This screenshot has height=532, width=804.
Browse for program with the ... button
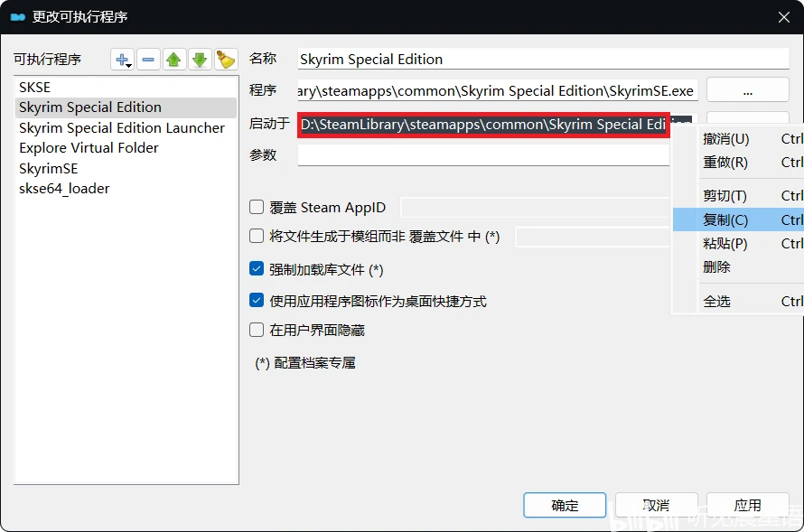point(748,90)
